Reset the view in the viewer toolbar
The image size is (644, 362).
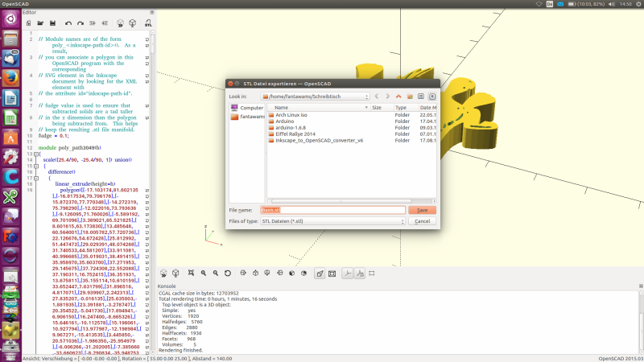pyautogui.click(x=228, y=274)
